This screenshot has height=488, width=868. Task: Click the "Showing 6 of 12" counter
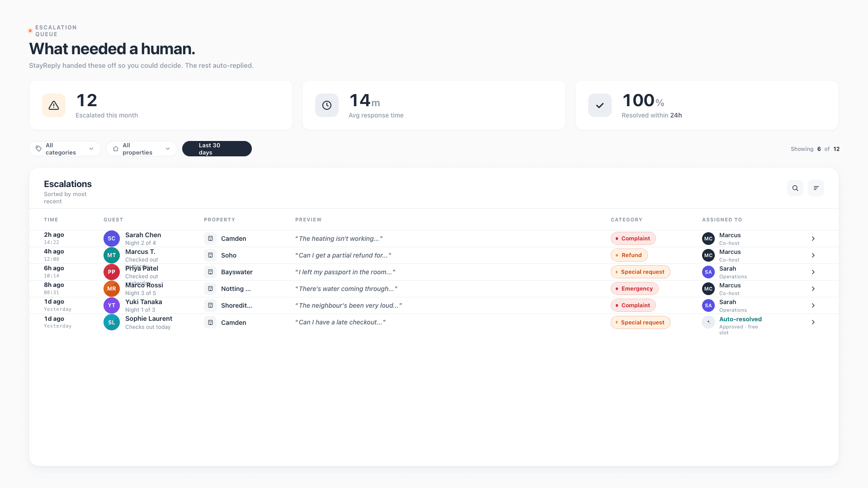point(815,149)
